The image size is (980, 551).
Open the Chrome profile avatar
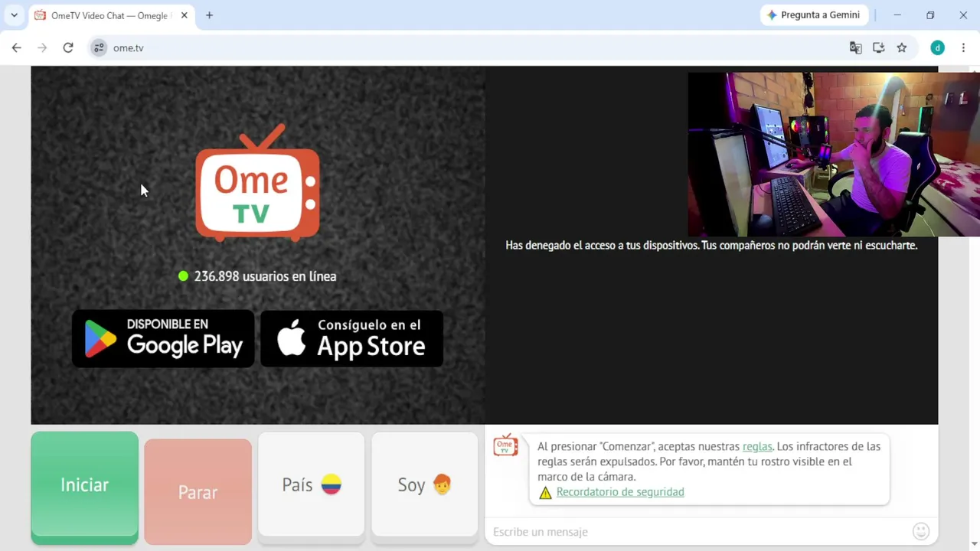pos(937,47)
